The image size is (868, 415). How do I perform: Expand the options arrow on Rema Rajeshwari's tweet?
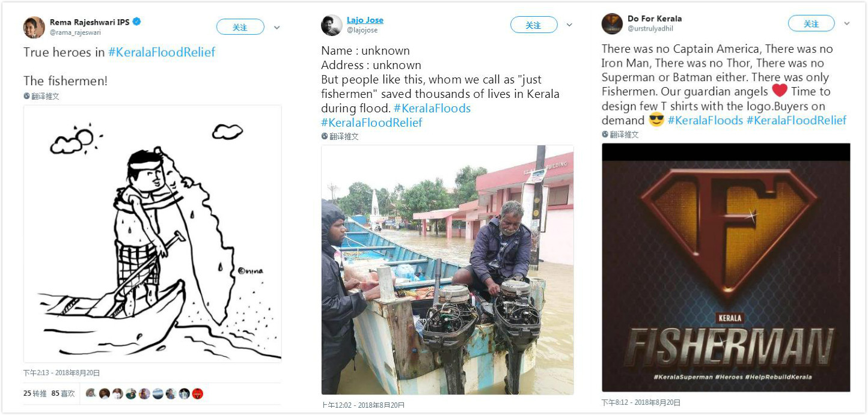click(x=277, y=28)
